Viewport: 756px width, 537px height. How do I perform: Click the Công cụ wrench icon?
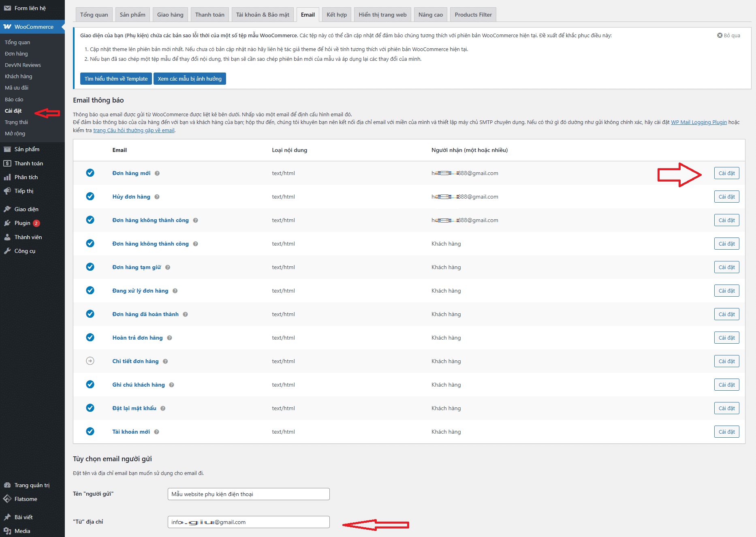pos(7,251)
